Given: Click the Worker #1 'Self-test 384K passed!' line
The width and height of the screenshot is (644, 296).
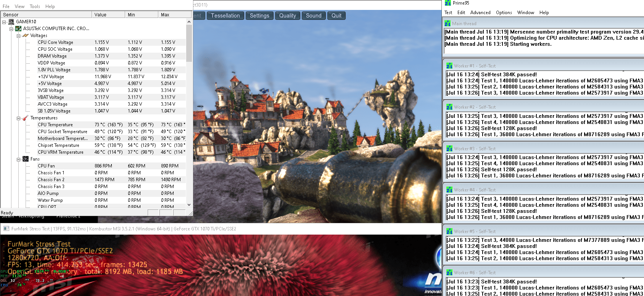Looking at the screenshot, I should pyautogui.click(x=492, y=75).
